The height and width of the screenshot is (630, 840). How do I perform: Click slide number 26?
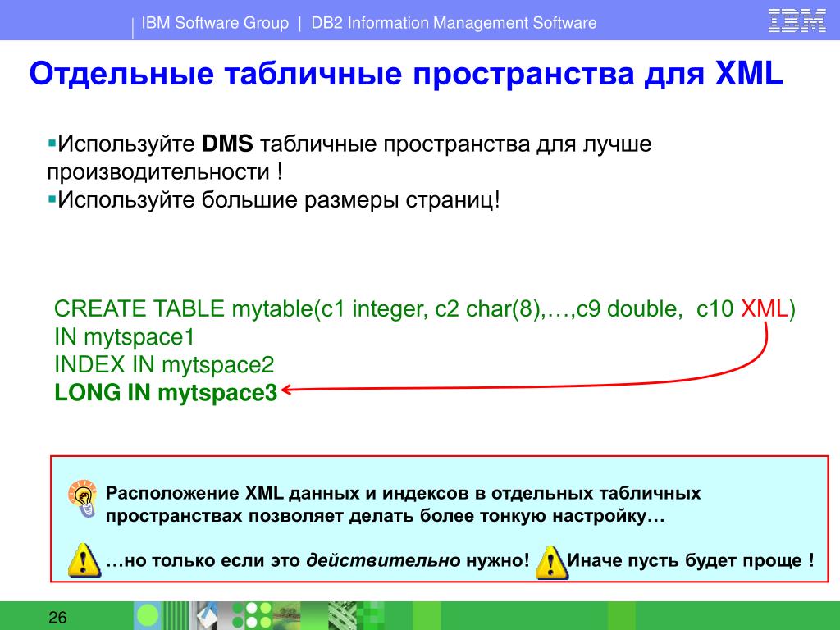[57, 617]
